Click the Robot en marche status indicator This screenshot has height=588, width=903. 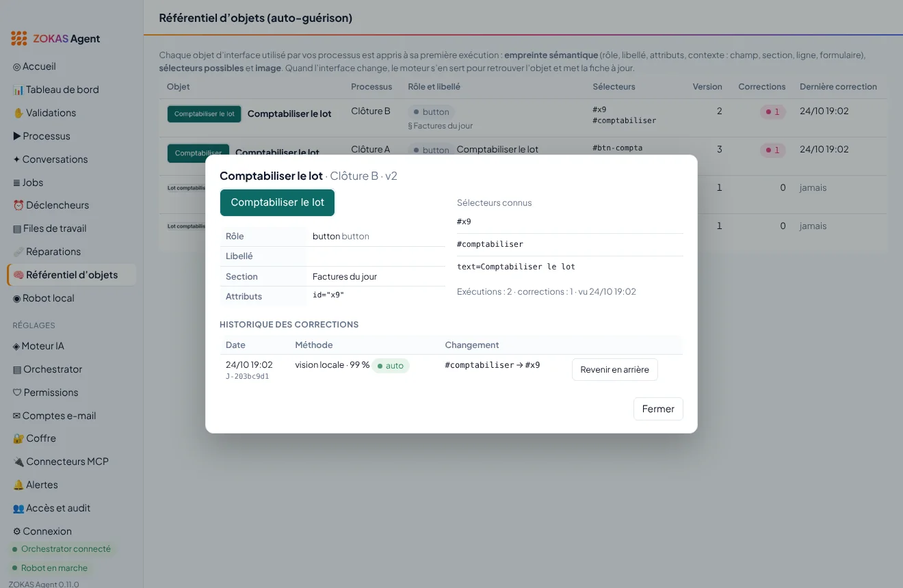coord(51,568)
